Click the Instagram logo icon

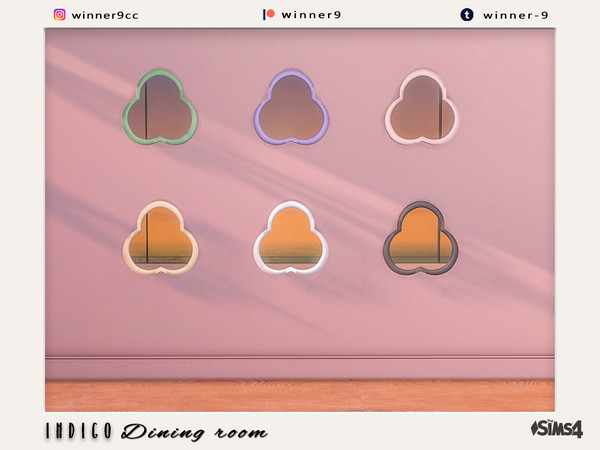pos(59,15)
